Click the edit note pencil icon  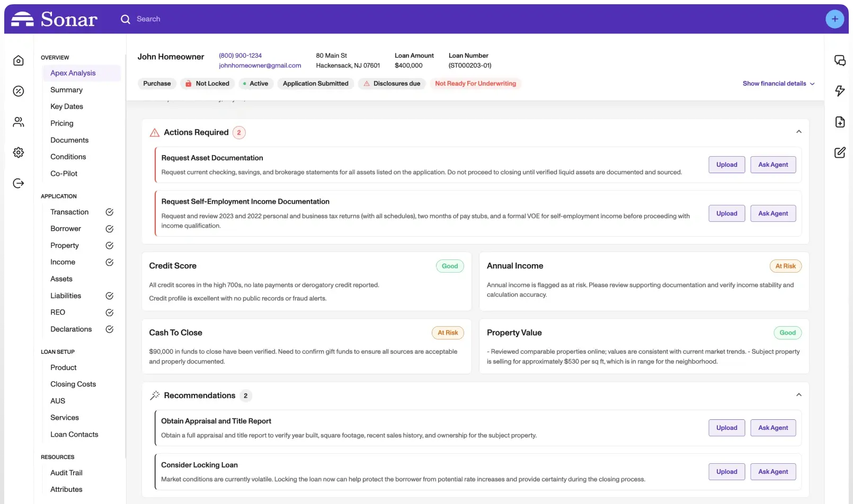click(840, 152)
